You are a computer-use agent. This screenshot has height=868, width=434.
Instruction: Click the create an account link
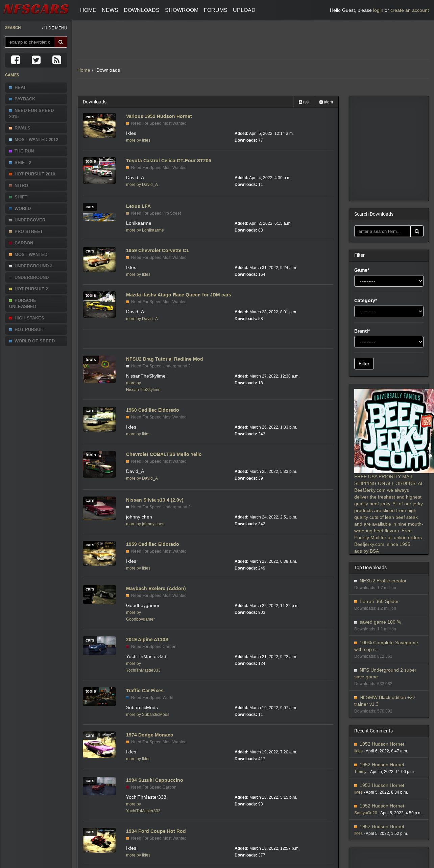[409, 10]
